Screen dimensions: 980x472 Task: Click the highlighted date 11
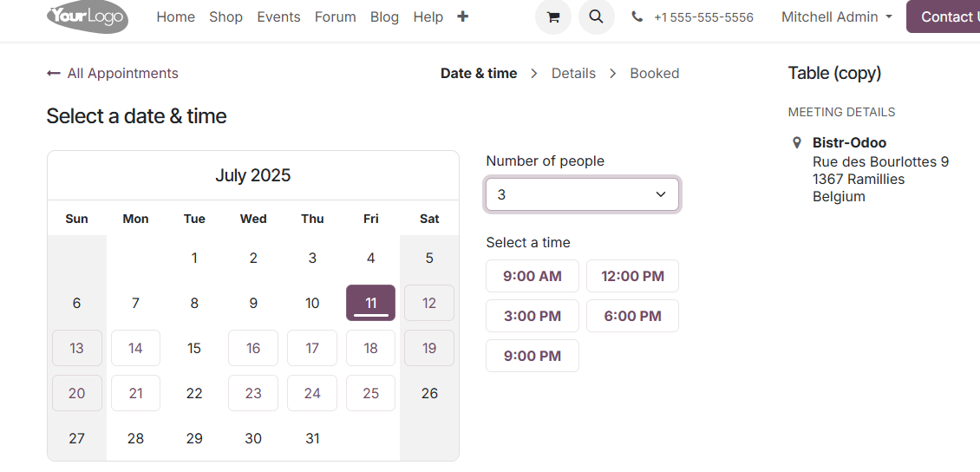click(x=370, y=303)
